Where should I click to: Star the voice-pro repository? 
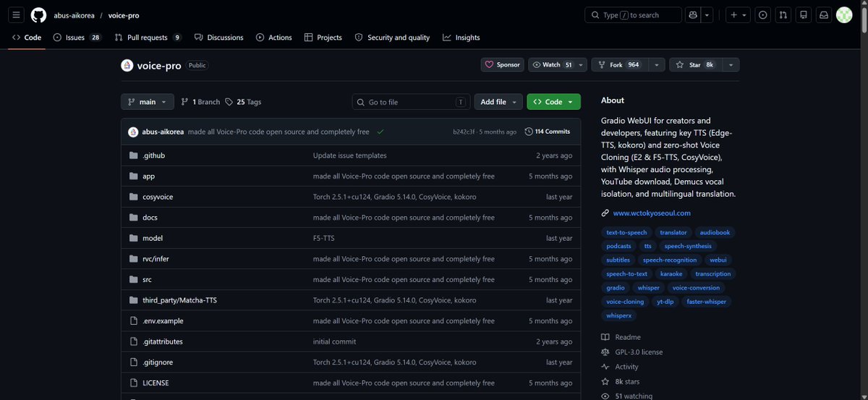pos(695,64)
